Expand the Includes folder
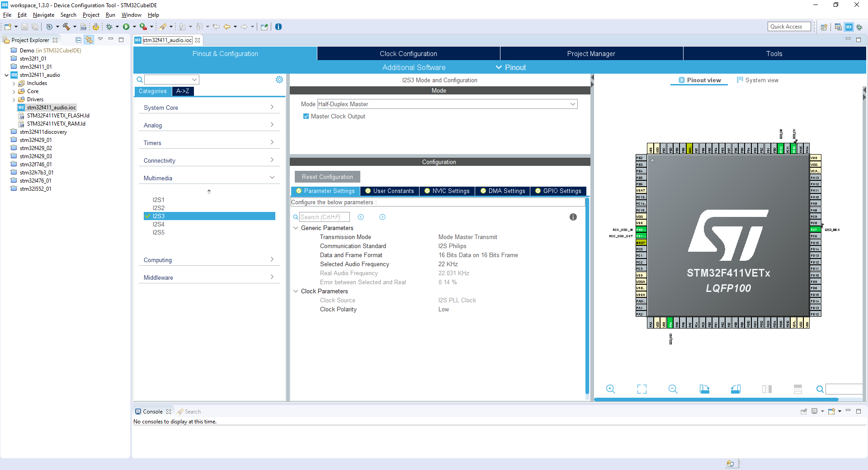 tap(14, 84)
